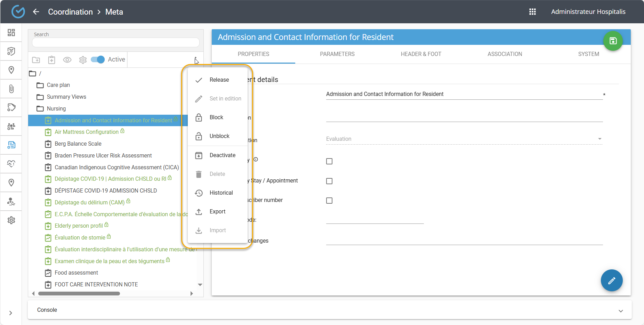644x325 pixels.
Task: Open the Evaluation dropdown
Action: pos(464,139)
